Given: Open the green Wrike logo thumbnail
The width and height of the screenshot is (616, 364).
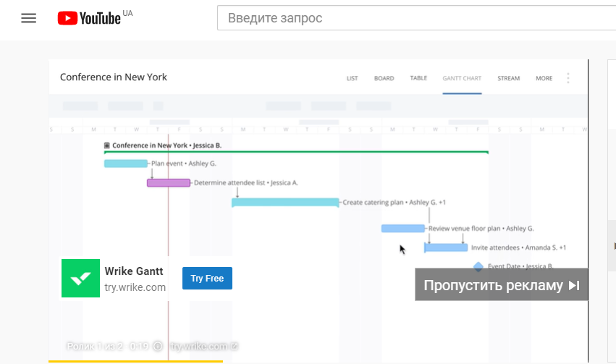Looking at the screenshot, I should [80, 278].
